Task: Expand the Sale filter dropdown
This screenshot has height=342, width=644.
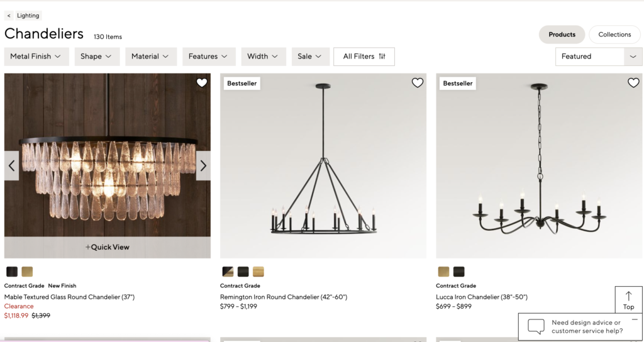Action: click(x=311, y=56)
